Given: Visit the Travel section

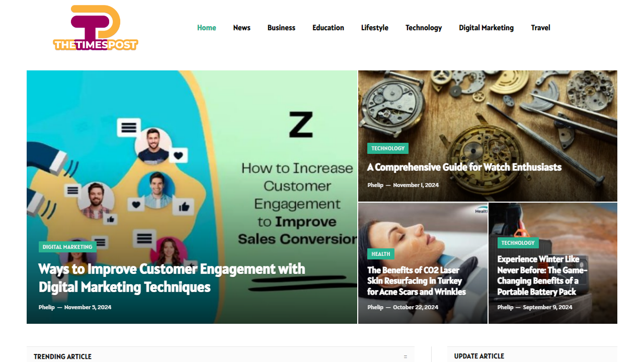Looking at the screenshot, I should (x=540, y=28).
